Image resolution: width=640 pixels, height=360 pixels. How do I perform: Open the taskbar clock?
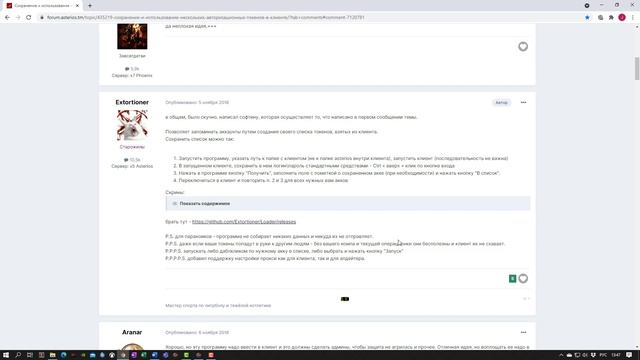click(x=616, y=355)
